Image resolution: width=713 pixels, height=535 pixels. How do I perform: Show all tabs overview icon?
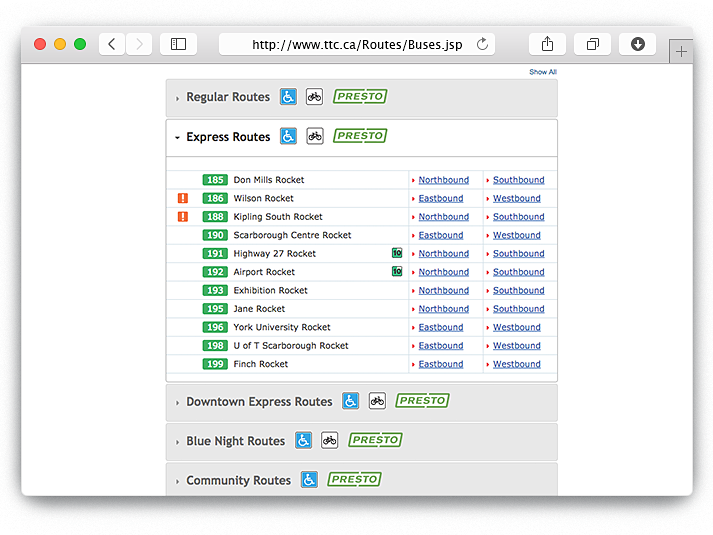pyautogui.click(x=592, y=44)
